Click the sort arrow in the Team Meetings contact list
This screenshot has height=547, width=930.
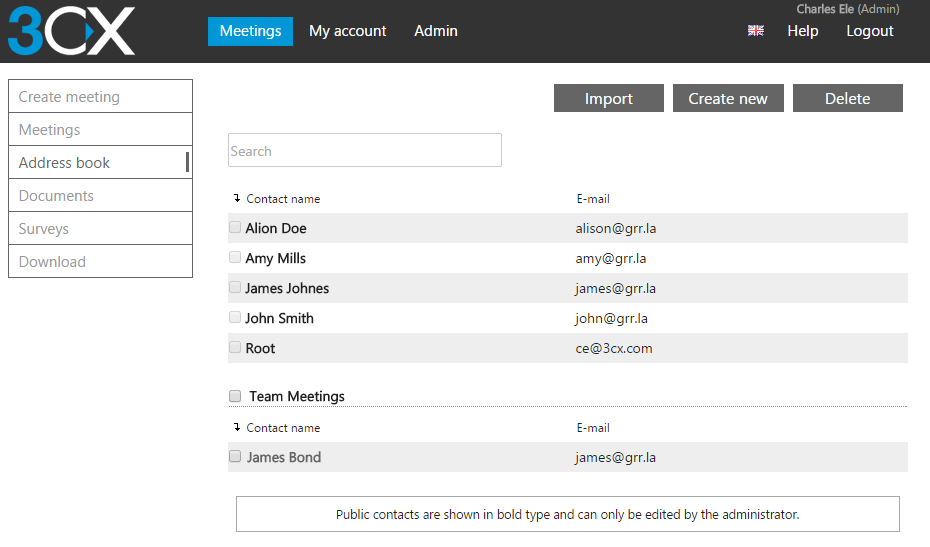click(237, 427)
